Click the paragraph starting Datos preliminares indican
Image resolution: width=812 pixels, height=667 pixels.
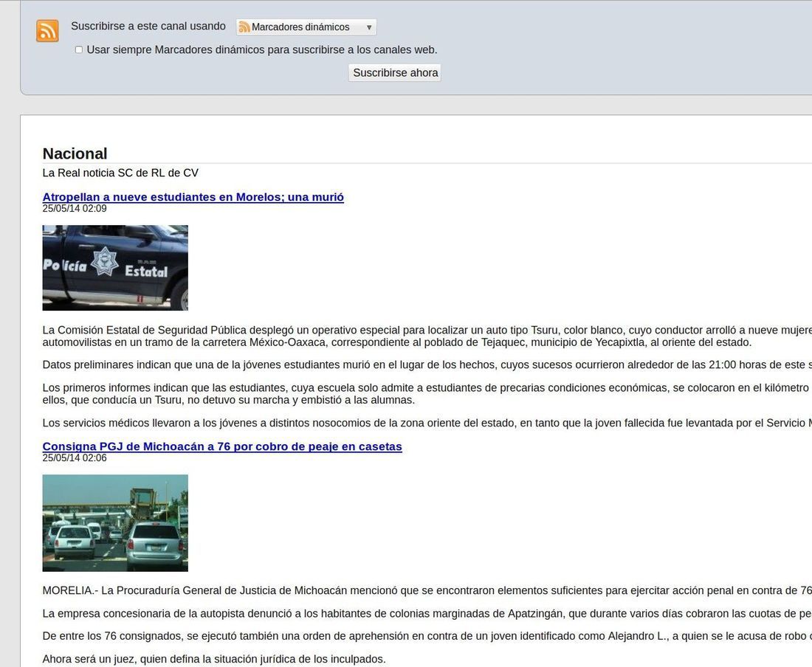[x=427, y=364]
